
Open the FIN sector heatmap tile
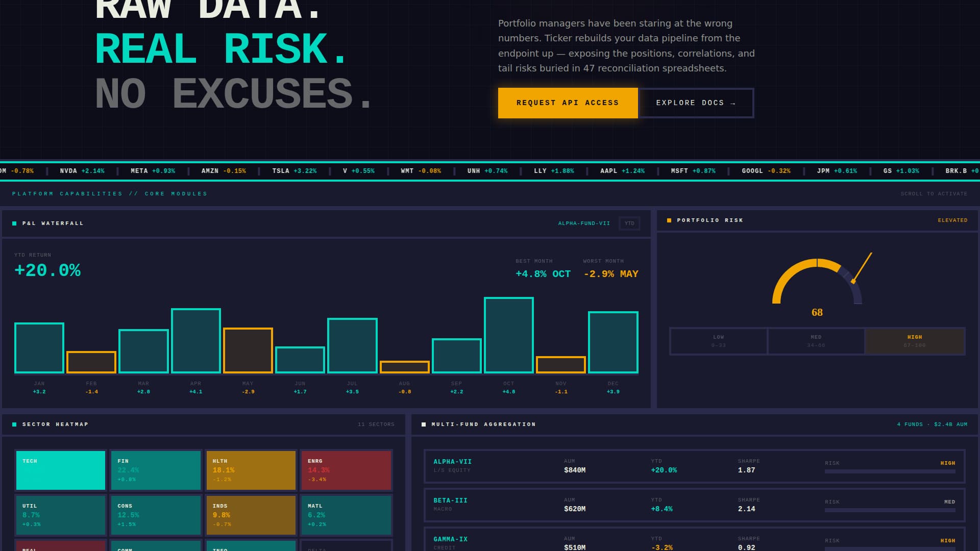(156, 470)
